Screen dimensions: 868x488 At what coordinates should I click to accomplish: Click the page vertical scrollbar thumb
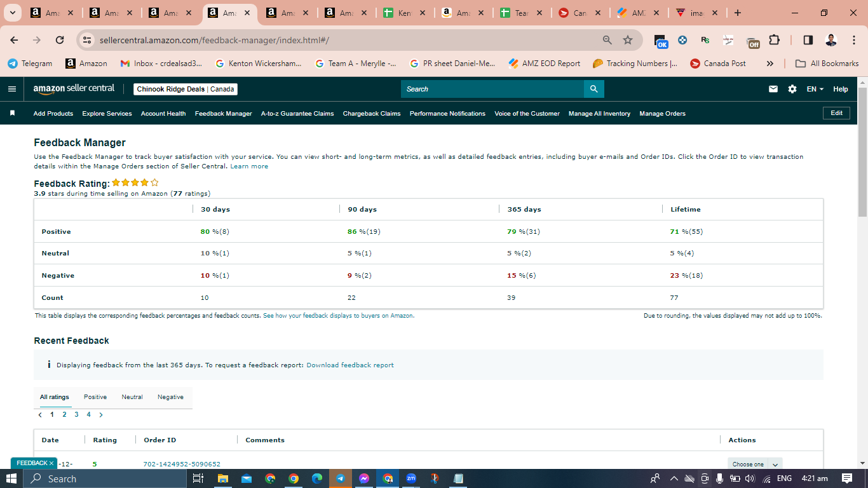(x=862, y=152)
